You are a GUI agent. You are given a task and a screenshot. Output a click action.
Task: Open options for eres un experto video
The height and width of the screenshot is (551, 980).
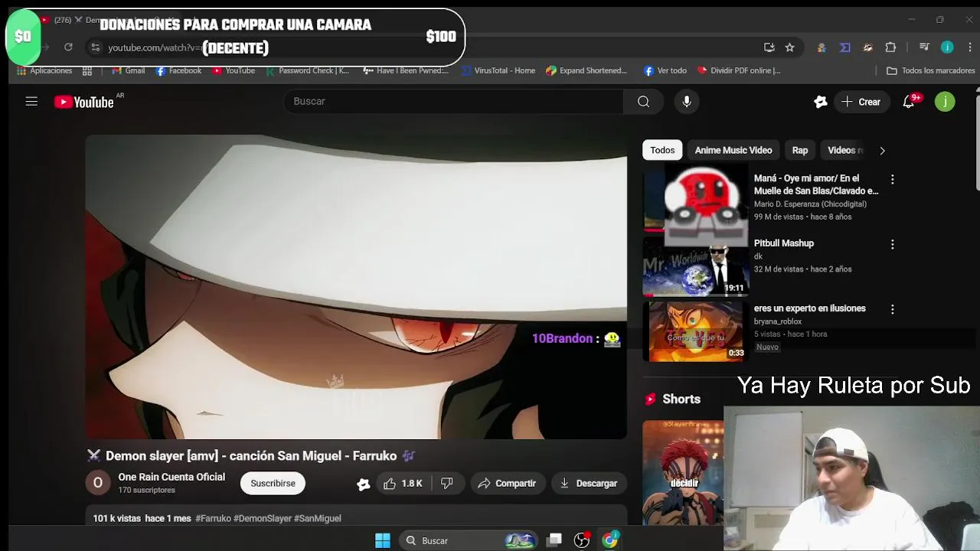892,309
